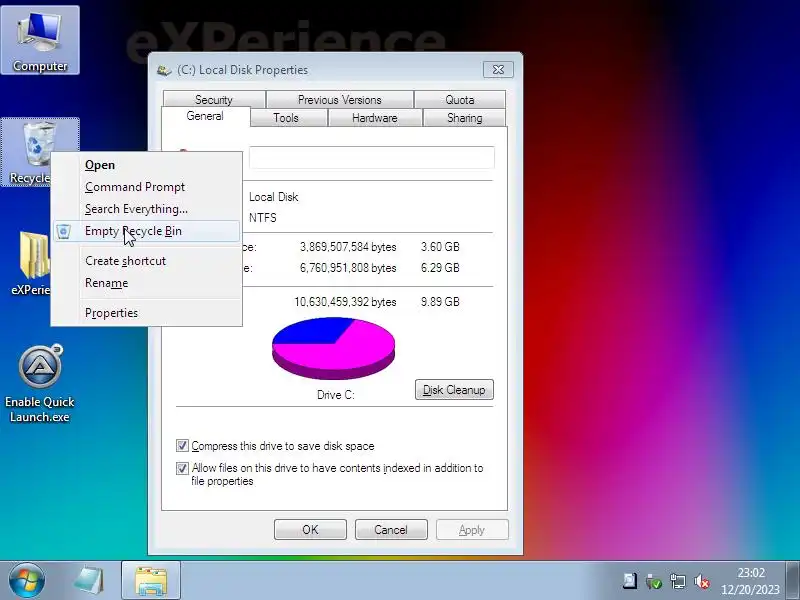800x600 pixels.
Task: Open the Windows Start orb
Action: 27,580
